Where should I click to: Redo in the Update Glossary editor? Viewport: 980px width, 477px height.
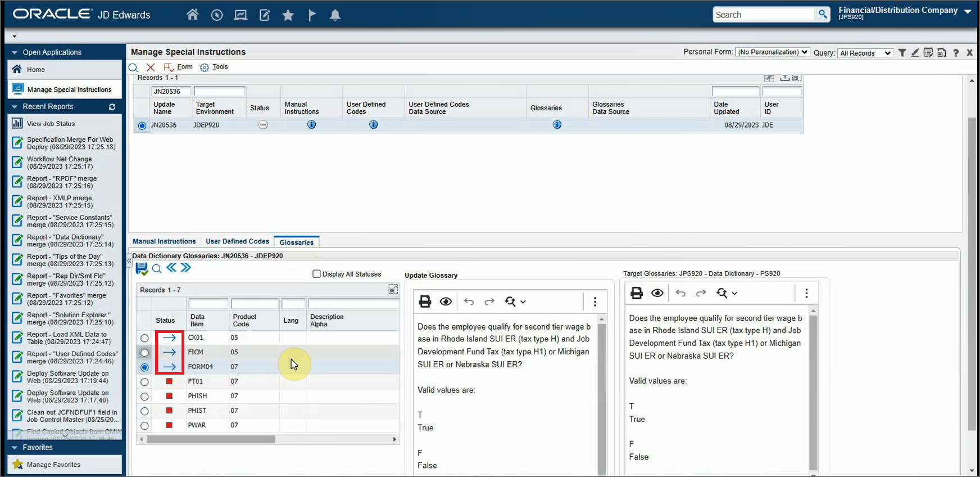coord(489,302)
